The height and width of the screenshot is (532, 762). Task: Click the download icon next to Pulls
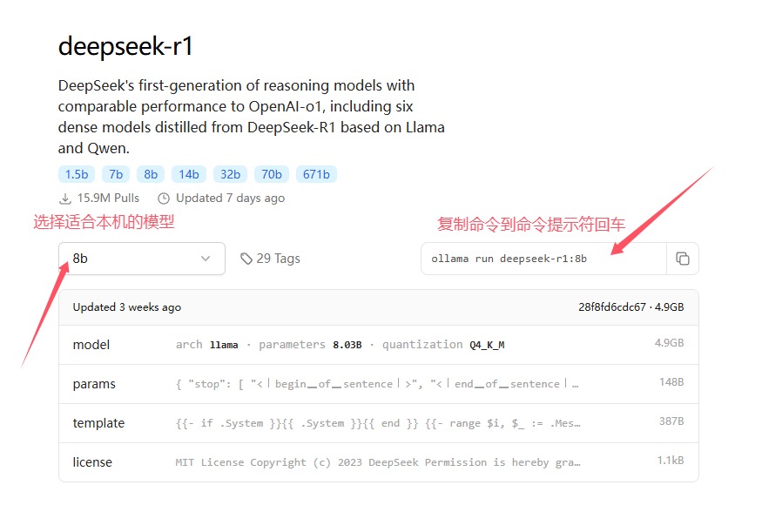(65, 199)
